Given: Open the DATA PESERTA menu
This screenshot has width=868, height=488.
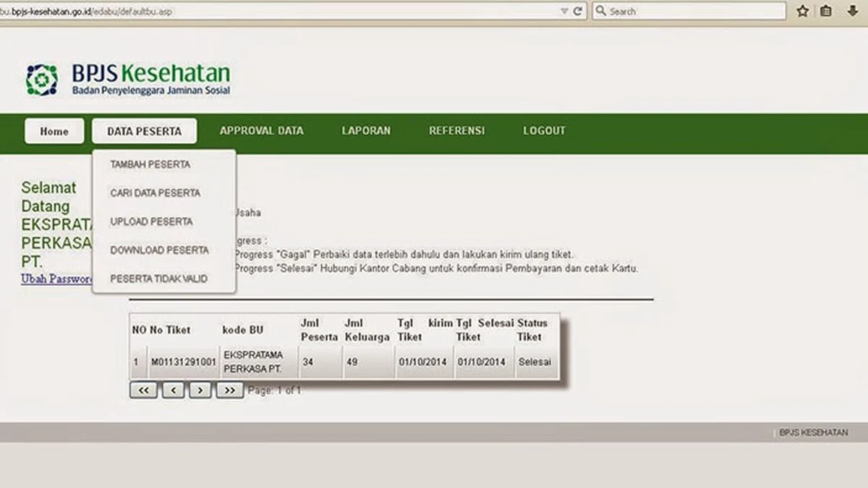Looking at the screenshot, I should [145, 131].
